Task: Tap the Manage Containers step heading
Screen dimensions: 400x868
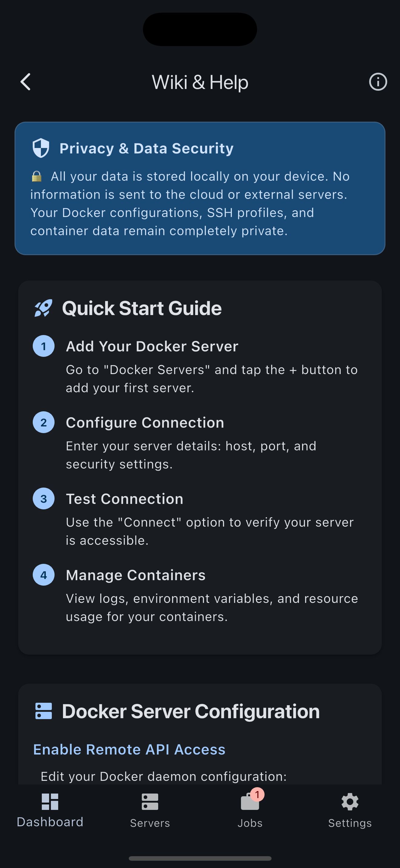Action: point(135,575)
